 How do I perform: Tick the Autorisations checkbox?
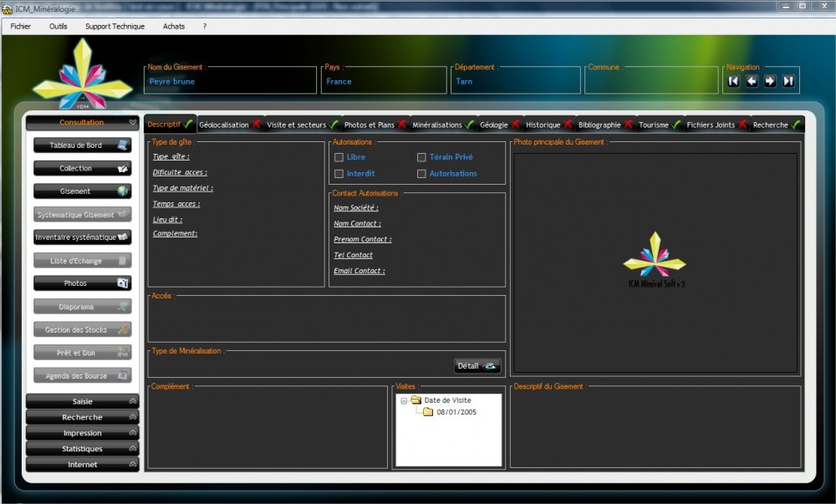click(421, 174)
